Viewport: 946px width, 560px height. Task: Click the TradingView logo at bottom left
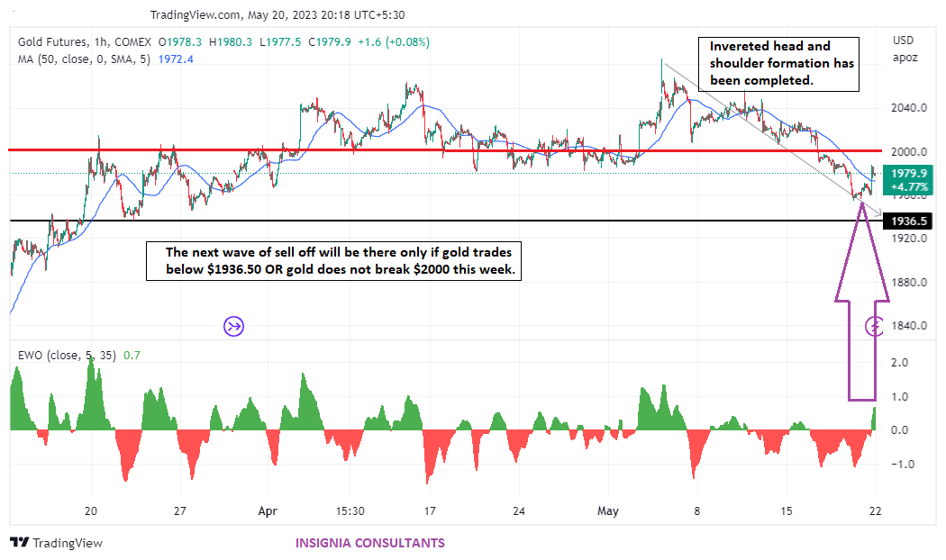[56, 543]
